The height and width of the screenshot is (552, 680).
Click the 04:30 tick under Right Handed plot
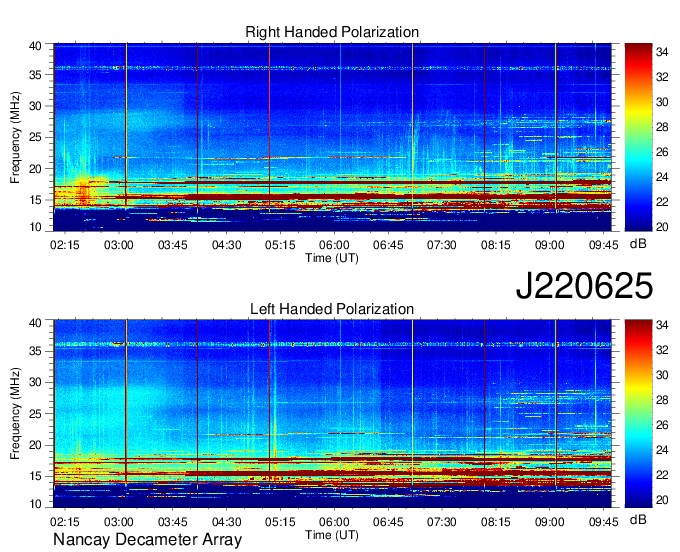click(226, 245)
